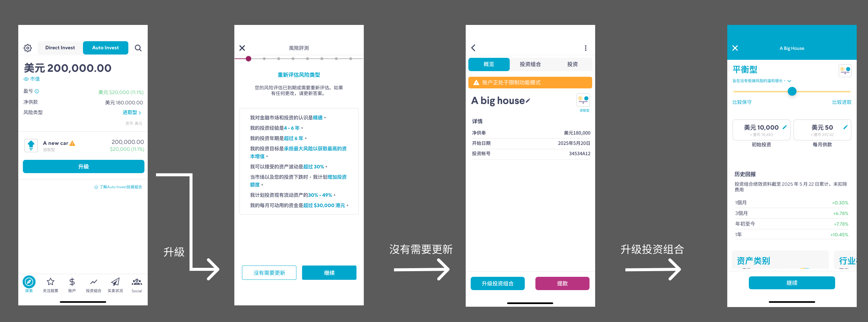Click the risk level slider handle
Viewport: 868px width, 322px height.
pos(792,91)
